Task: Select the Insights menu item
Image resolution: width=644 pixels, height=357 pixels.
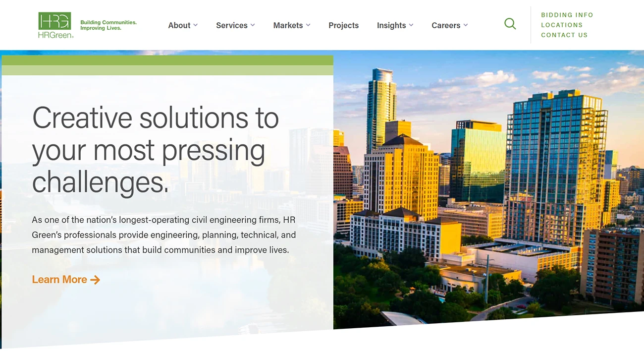Action: tap(391, 25)
